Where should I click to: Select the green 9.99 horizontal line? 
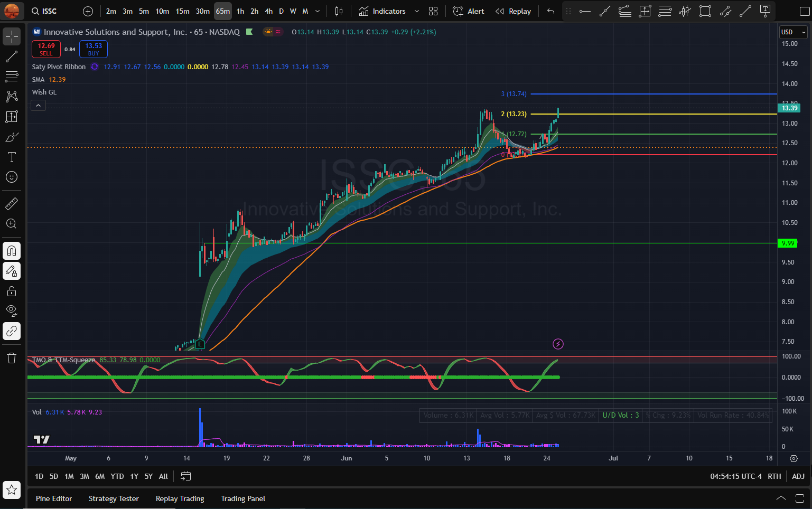[490, 243]
